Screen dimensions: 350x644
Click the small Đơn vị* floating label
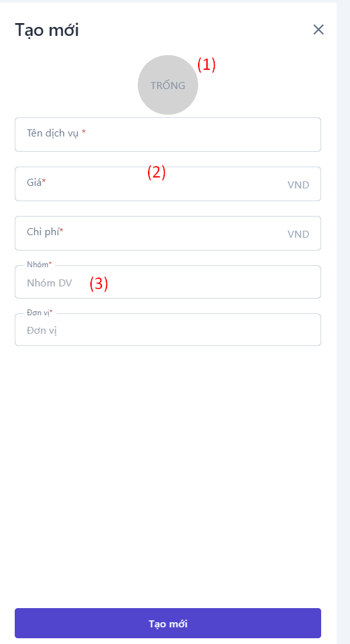40,313
